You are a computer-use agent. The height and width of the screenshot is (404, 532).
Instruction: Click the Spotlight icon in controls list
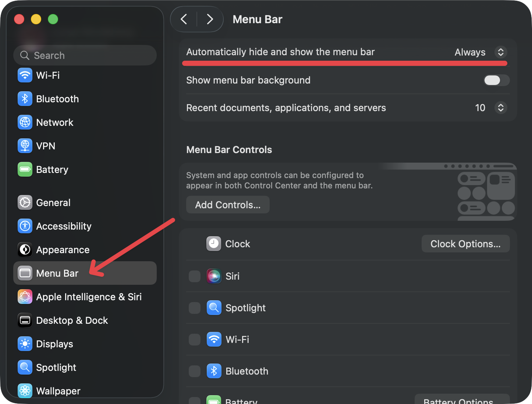214,308
